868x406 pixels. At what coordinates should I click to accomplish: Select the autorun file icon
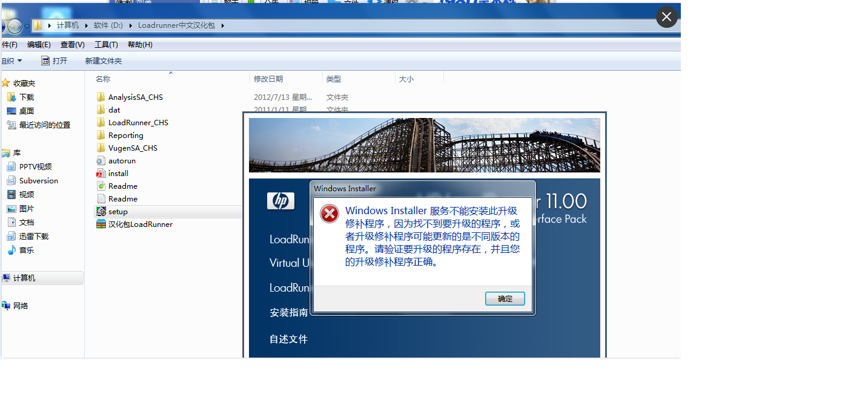click(x=101, y=160)
